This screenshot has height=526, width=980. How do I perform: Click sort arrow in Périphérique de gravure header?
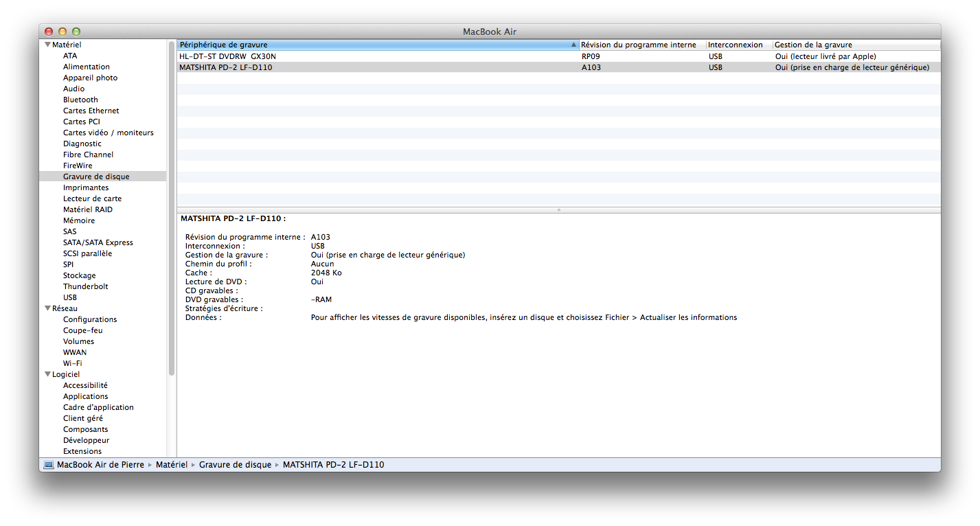(x=573, y=45)
